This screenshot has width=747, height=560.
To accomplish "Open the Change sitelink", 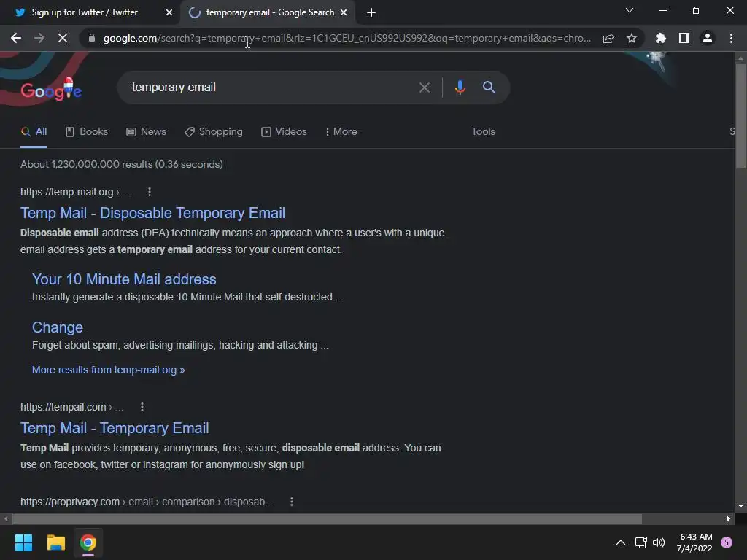I will click(x=57, y=327).
